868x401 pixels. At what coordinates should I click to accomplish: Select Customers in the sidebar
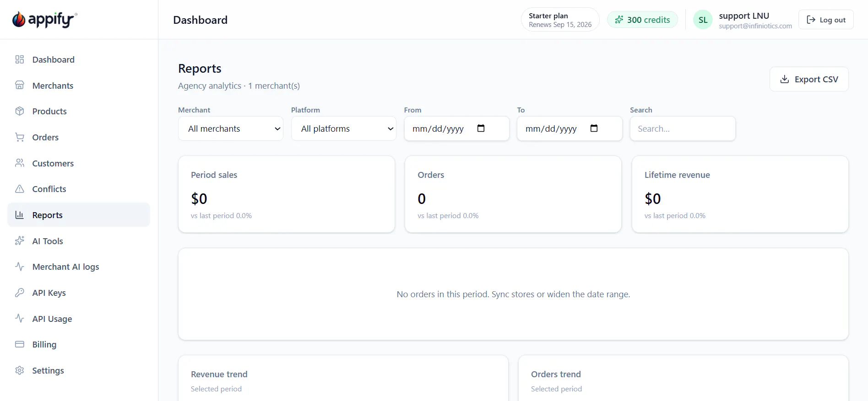(x=79, y=163)
